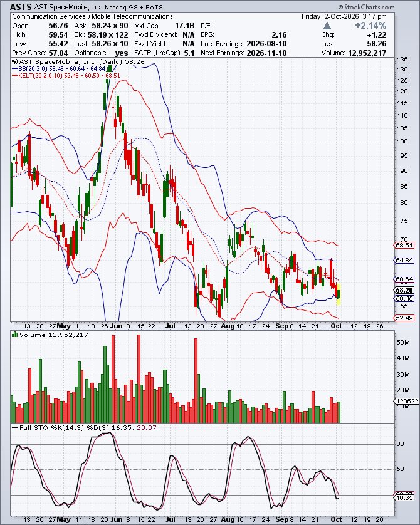Click the Chg value +1.22
Image resolution: width=420 pixels, height=525 pixels.
tap(377, 35)
